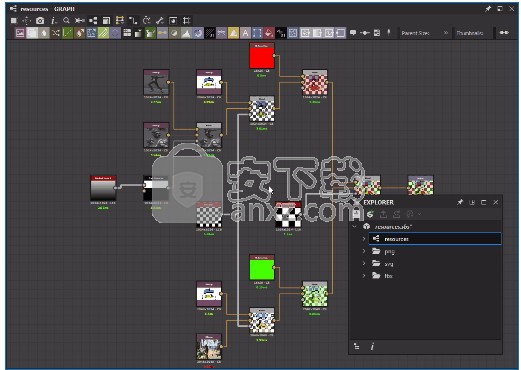The width and height of the screenshot is (521, 370).
Task: Add a Bitmap node from the pink image icon
Action: point(20,33)
